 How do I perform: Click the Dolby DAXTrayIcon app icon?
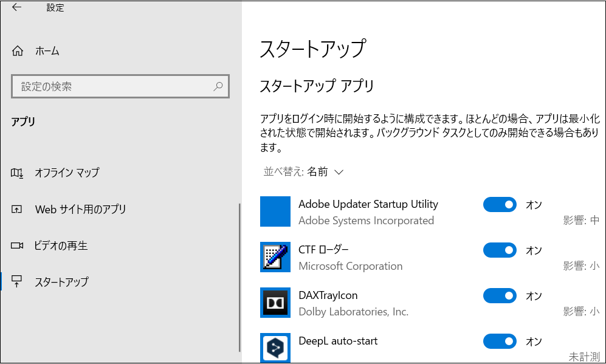pyautogui.click(x=275, y=303)
